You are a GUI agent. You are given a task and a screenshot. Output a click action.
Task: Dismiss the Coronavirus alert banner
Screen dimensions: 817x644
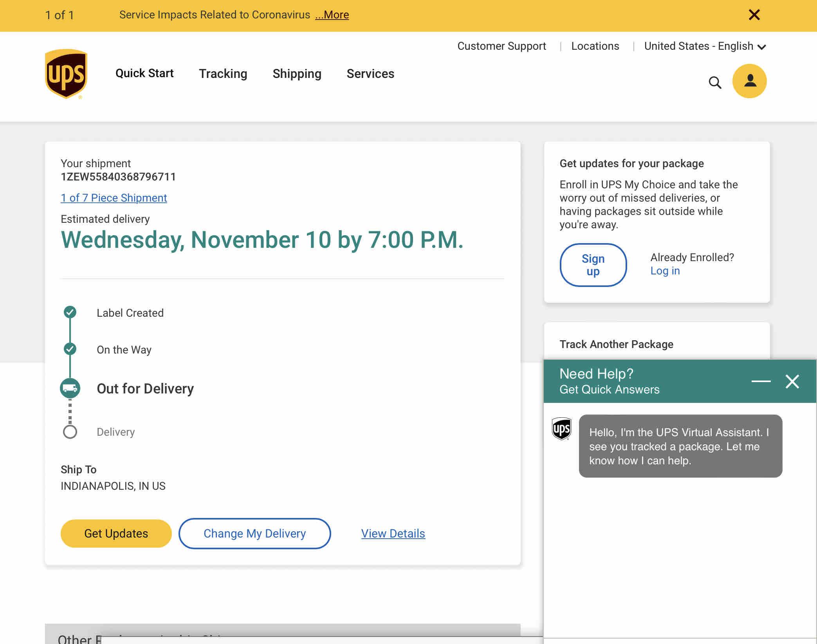point(754,15)
